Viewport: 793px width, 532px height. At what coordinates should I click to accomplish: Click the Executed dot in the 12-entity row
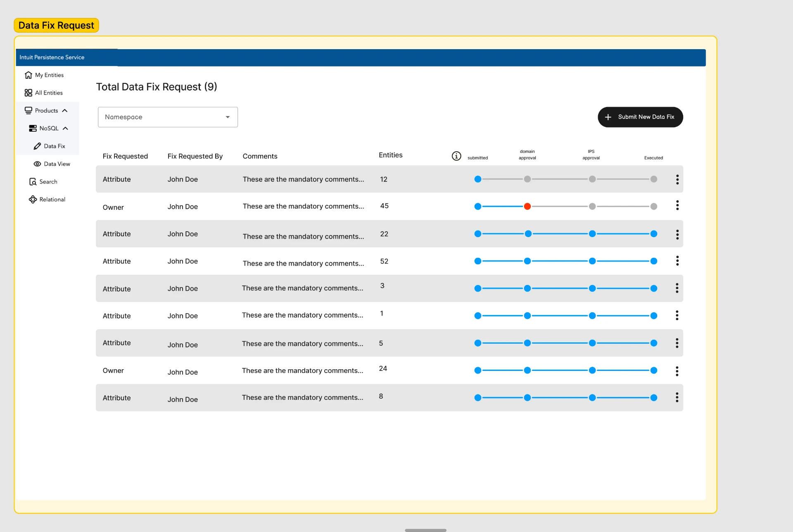654,179
